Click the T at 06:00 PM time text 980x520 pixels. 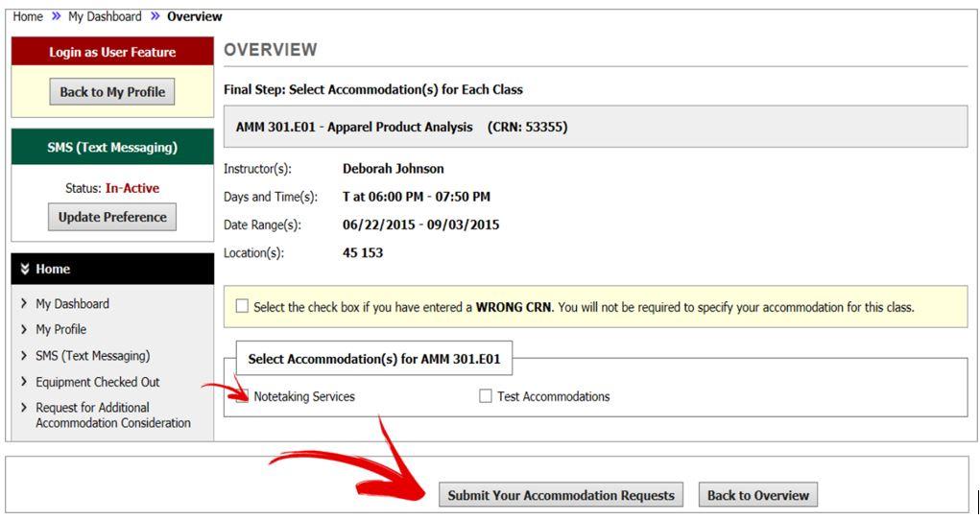pyautogui.click(x=417, y=197)
